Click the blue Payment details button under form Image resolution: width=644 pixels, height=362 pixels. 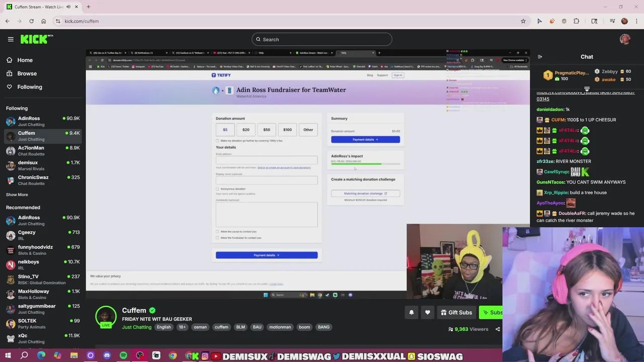click(267, 255)
